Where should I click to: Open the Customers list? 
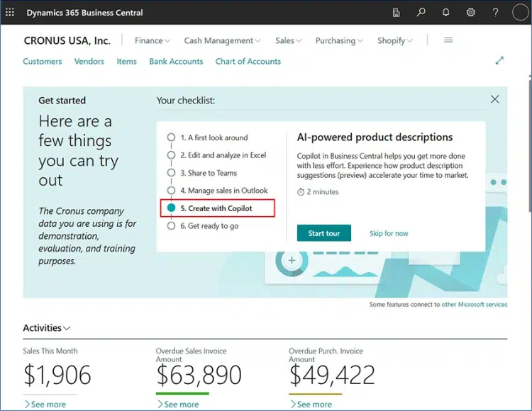(43, 62)
